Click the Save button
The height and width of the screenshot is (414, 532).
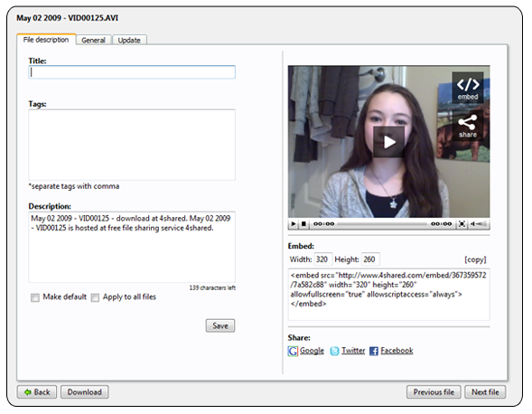point(220,325)
